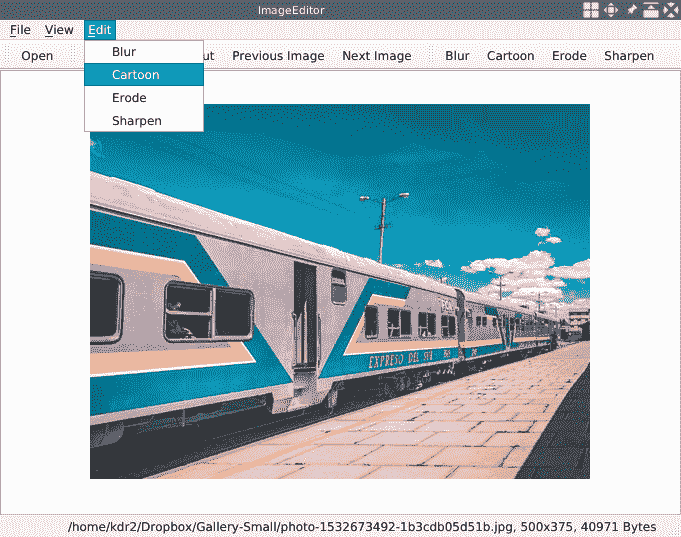
Task: Open the View menu
Action: pyautogui.click(x=59, y=30)
